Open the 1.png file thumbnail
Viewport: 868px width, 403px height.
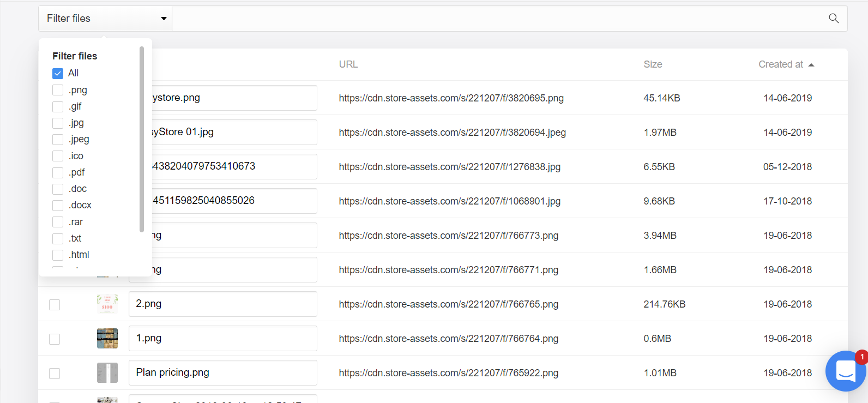click(x=107, y=339)
